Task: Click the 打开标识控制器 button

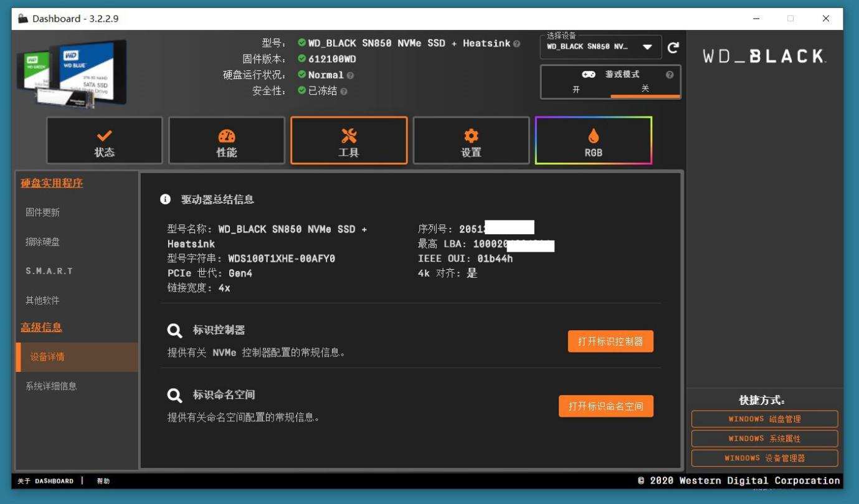Action: coord(610,341)
